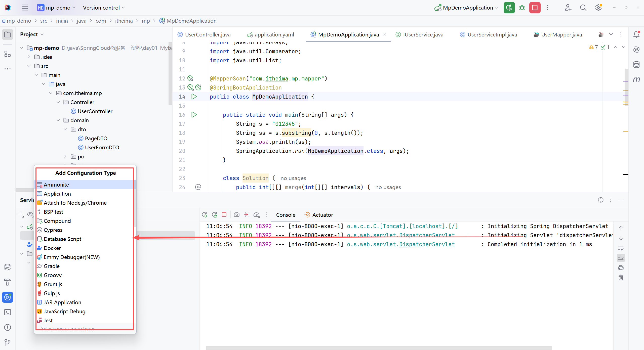Image resolution: width=644 pixels, height=350 pixels.
Task: Click the itheima breadcrumb in navigation bar
Action: pos(124,21)
